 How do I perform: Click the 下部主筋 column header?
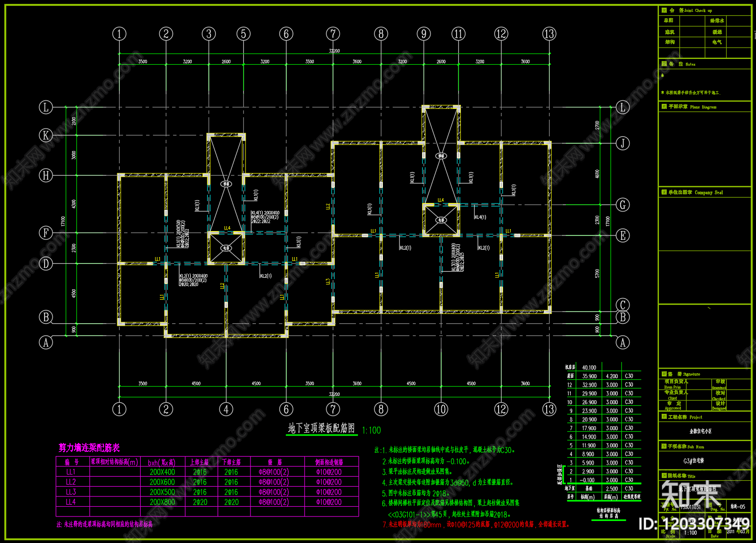pyautogui.click(x=231, y=462)
